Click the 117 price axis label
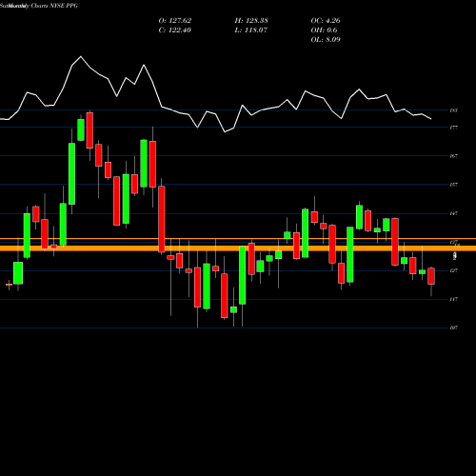The width and height of the screenshot is (476, 476). pos(454,299)
